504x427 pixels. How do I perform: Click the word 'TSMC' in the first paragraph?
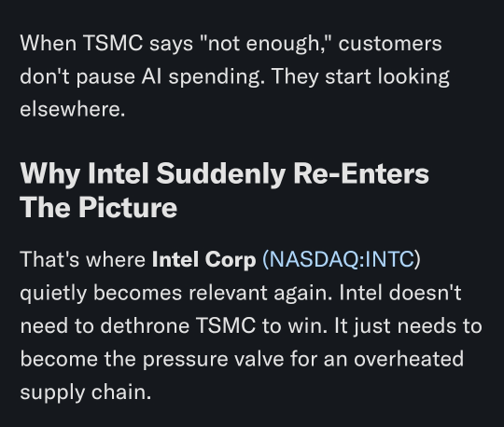click(x=113, y=43)
